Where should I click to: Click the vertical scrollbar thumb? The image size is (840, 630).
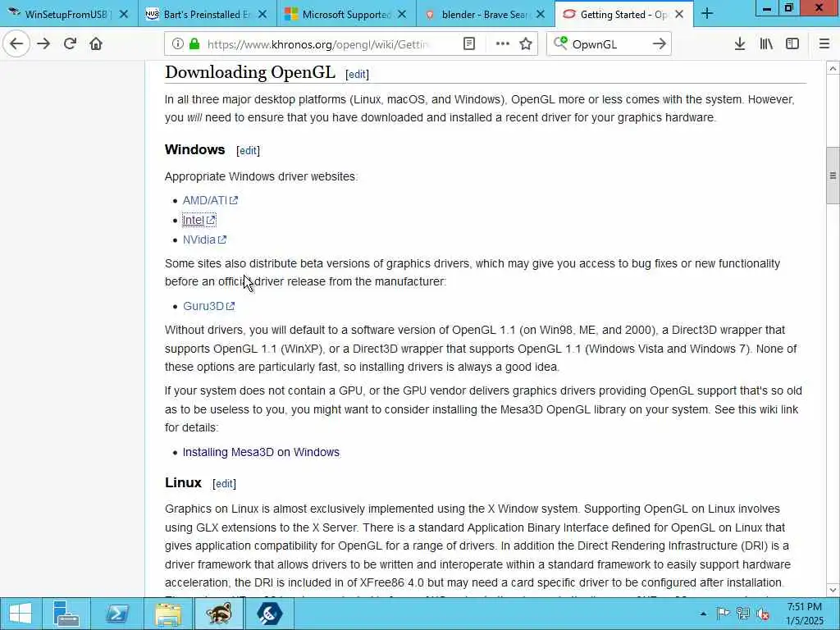(833, 176)
